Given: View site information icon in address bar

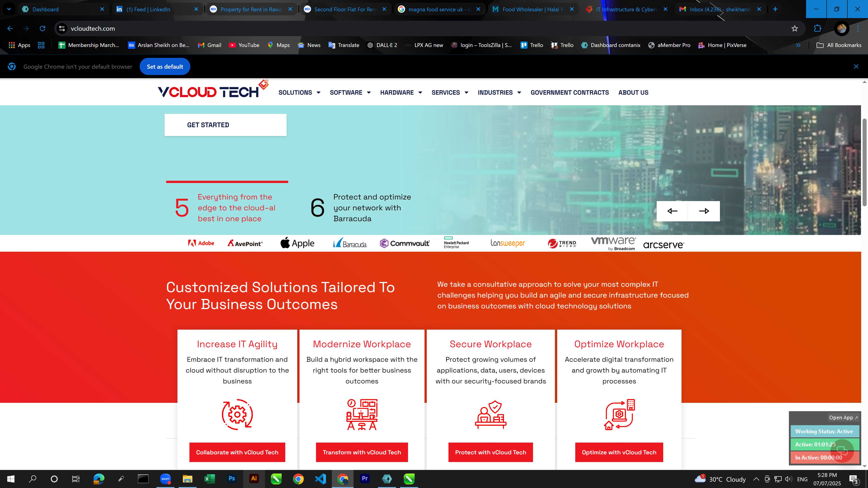Looking at the screenshot, I should (62, 29).
